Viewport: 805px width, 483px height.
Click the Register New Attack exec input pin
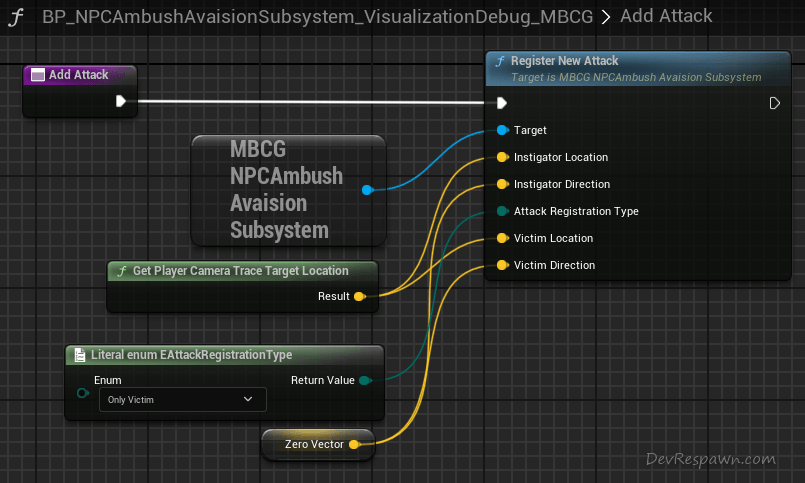pos(502,103)
